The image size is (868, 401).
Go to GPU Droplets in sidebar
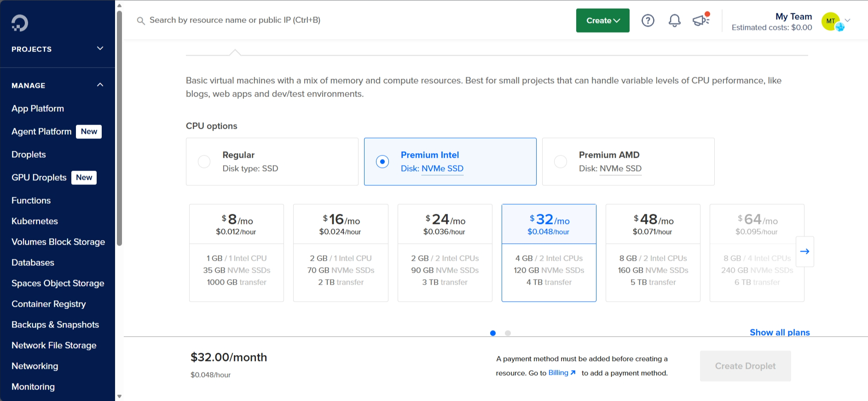tap(39, 178)
